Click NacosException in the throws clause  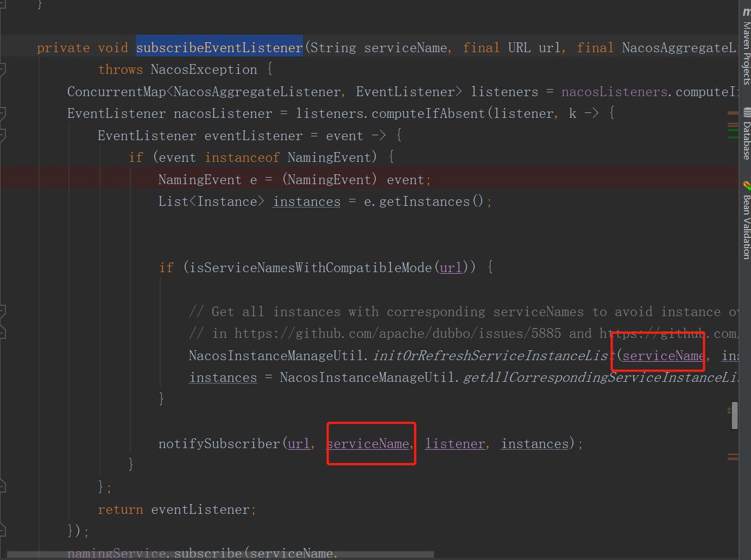coord(204,70)
